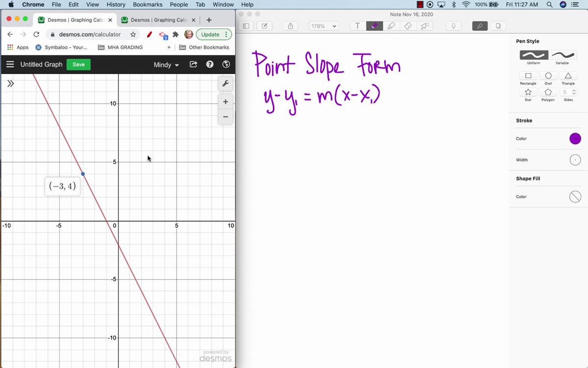Select the Pen tool in the note toolbar
The image size is (588, 368).
374,26
